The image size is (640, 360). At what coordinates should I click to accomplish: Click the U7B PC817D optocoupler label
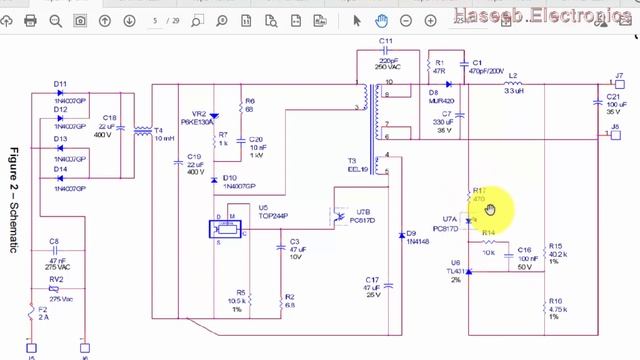pos(362,216)
